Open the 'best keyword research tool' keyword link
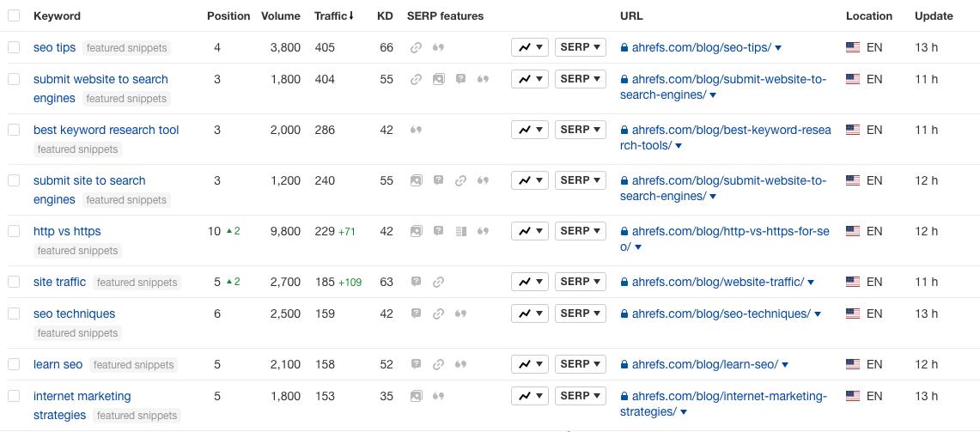 click(107, 130)
